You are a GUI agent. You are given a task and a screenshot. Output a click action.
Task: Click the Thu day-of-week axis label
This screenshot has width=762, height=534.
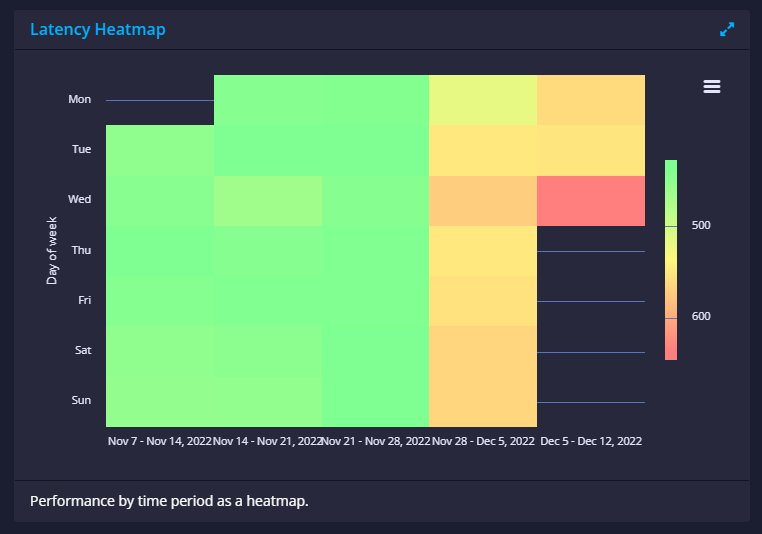[81, 250]
